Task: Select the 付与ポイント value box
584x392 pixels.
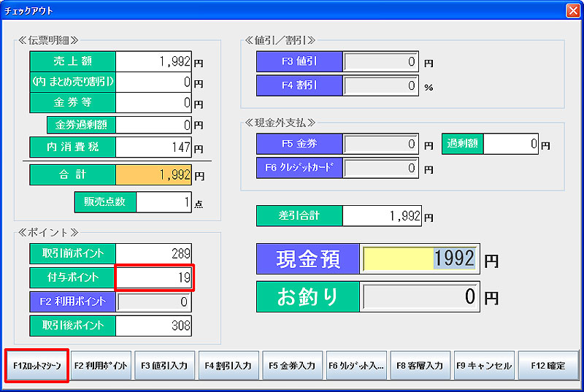Action: tap(154, 277)
